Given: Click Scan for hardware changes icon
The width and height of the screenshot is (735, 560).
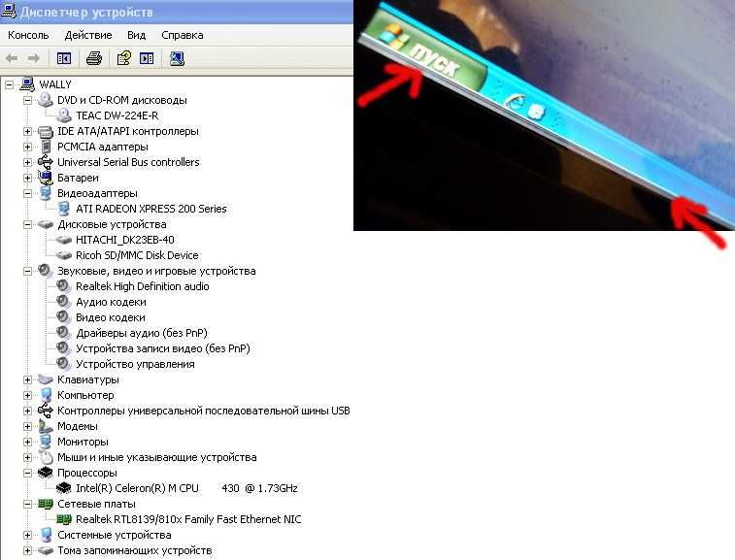Looking at the screenshot, I should pos(177,58).
